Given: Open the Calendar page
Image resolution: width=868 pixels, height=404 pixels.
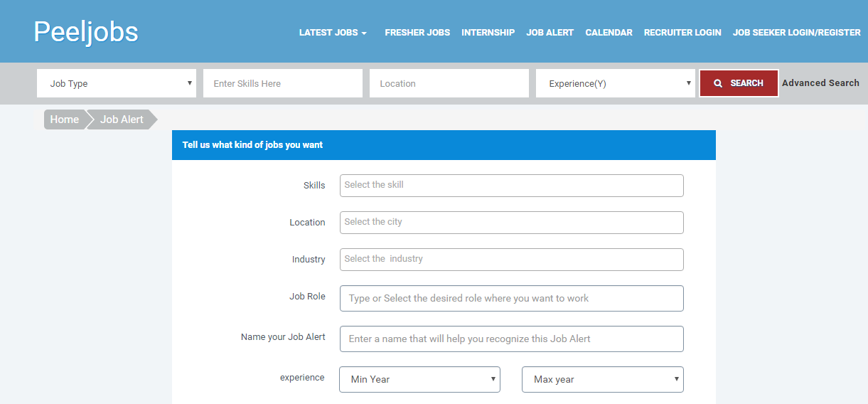Looking at the screenshot, I should (609, 33).
